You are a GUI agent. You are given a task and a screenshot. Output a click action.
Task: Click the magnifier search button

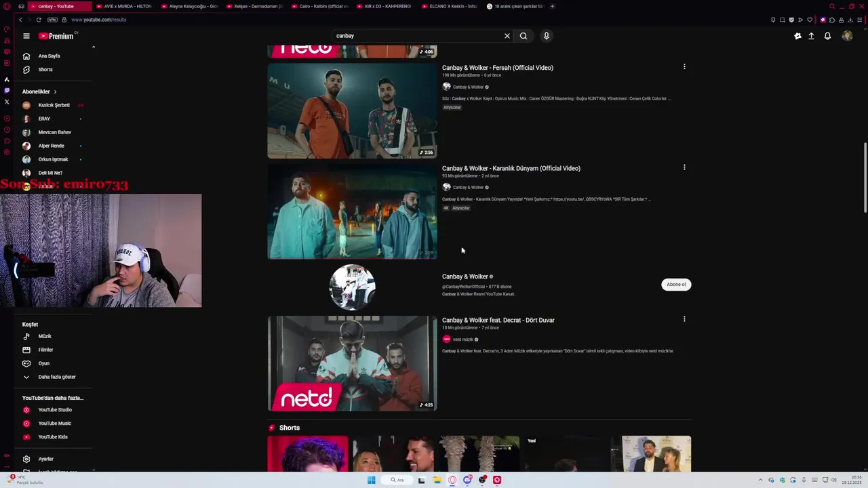click(524, 36)
